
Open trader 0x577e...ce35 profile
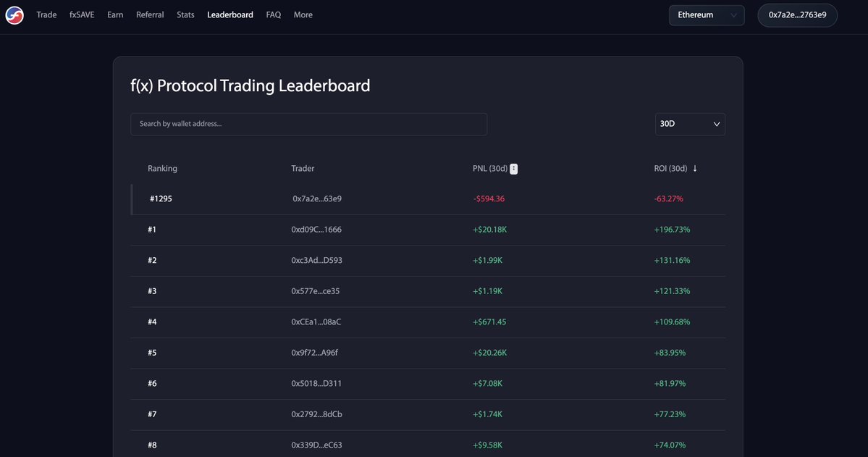click(x=316, y=291)
